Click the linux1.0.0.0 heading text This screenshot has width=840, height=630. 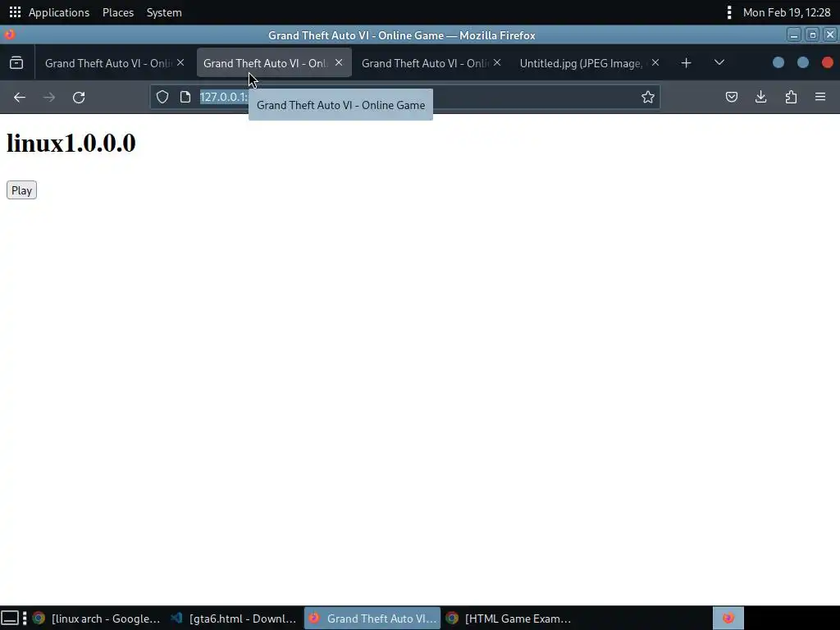[71, 143]
